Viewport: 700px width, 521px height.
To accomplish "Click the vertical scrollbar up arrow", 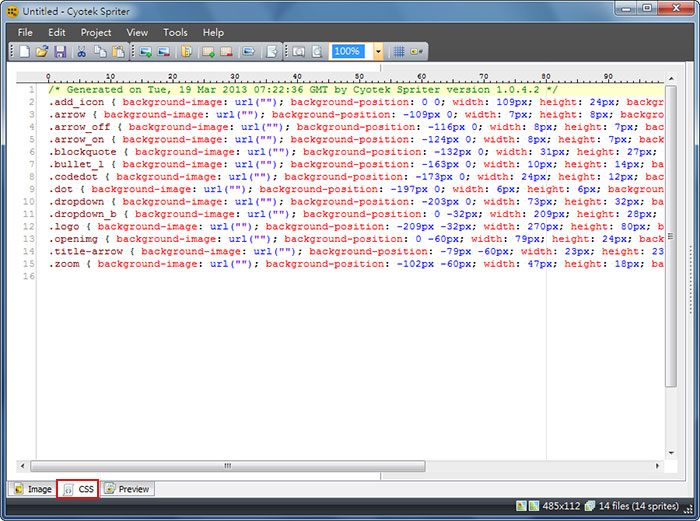I will [671, 79].
